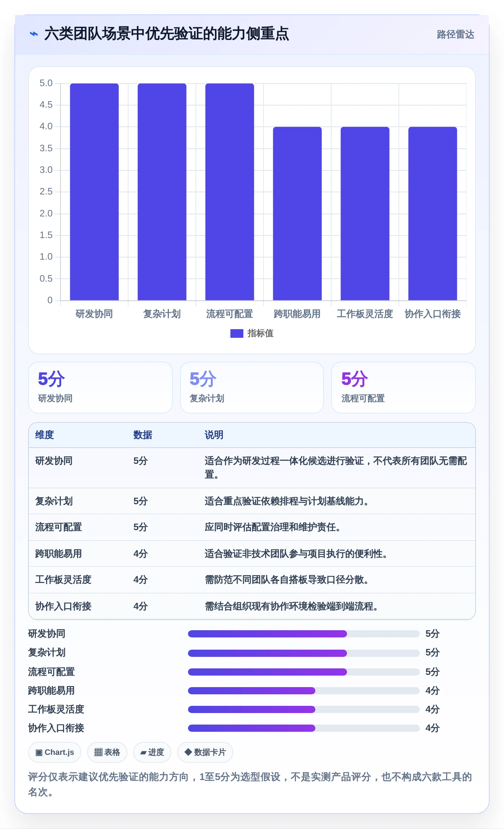Select the 工作板灵活度 bar in the chart
This screenshot has width=504, height=829.
(x=365, y=214)
